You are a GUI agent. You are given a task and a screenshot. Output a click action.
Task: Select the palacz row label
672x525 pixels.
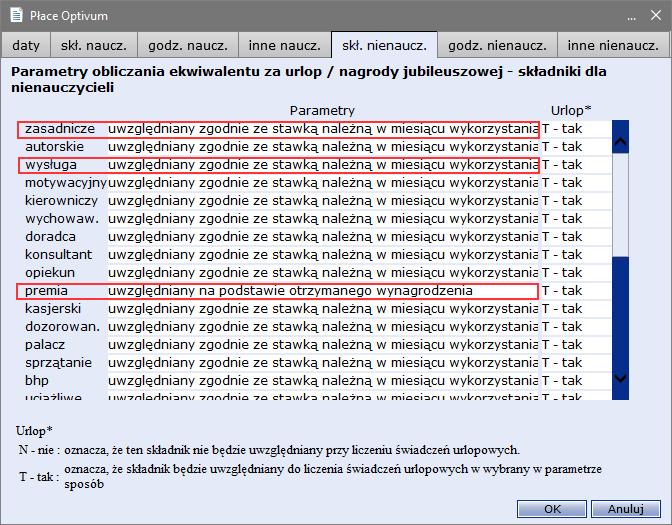pos(45,345)
